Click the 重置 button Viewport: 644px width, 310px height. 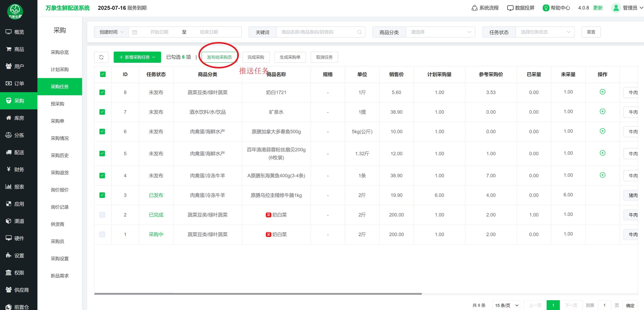591,32
